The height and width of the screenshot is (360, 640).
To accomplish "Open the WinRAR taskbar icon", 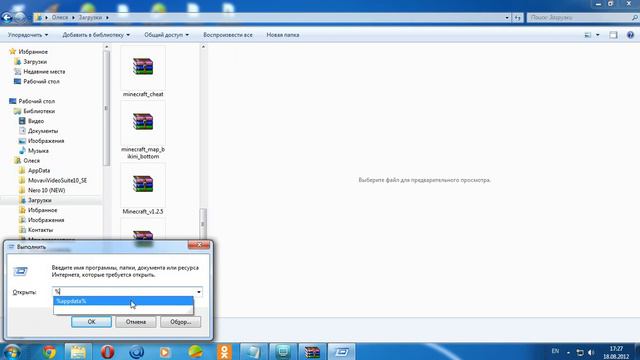I will point(312,352).
